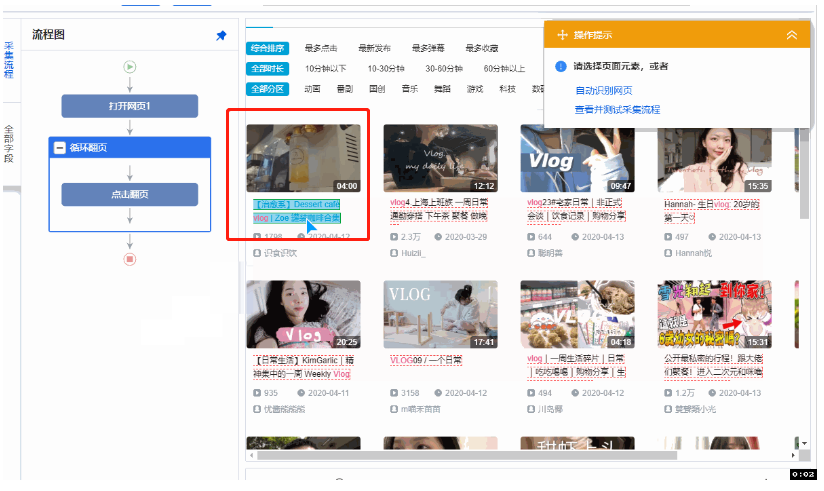Select the 点击翻页 step
This screenshot has height=491, width=824.
(x=130, y=195)
